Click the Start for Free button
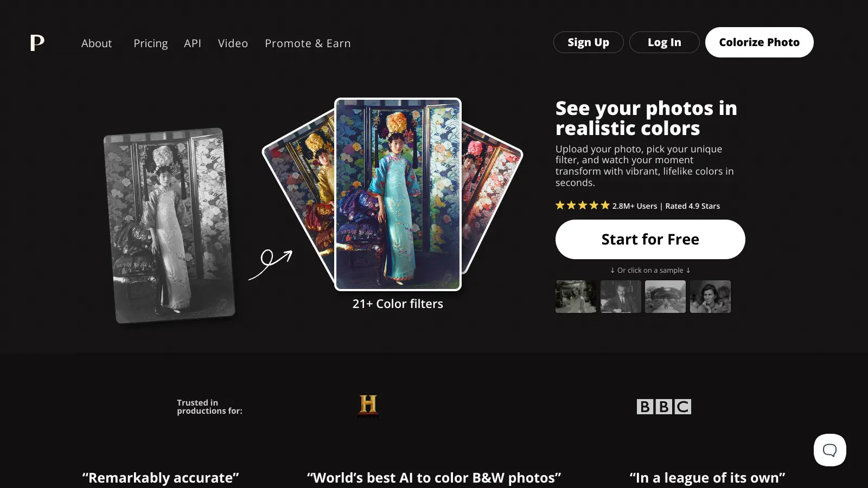The width and height of the screenshot is (868, 488). [650, 239]
